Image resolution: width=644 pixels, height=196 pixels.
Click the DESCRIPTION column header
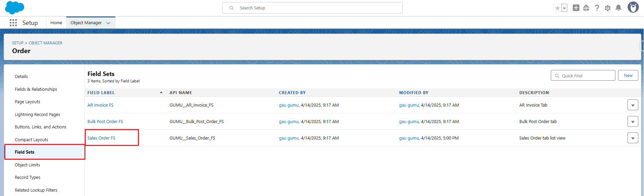[x=534, y=93]
